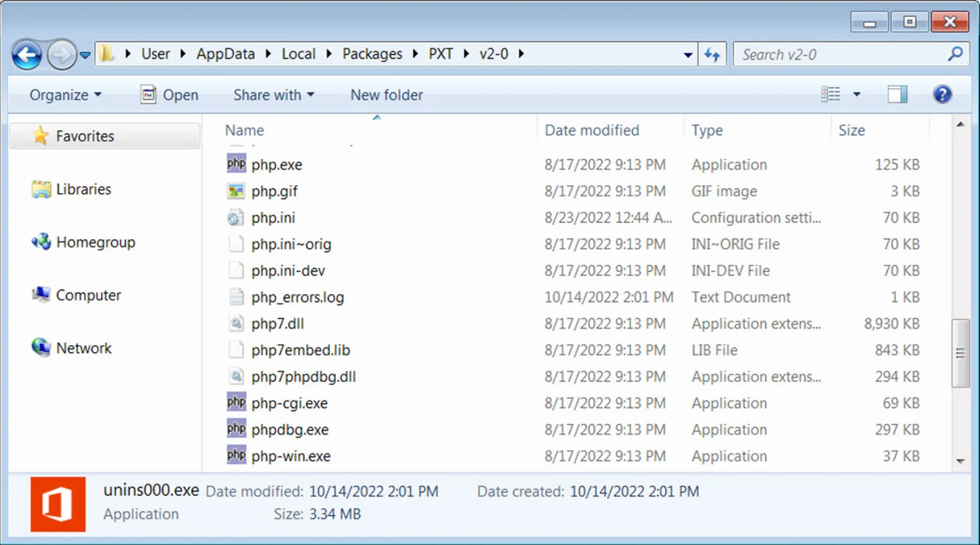This screenshot has height=545, width=980.
Task: Expand the address bar history dropdown arrow
Action: [x=688, y=55]
